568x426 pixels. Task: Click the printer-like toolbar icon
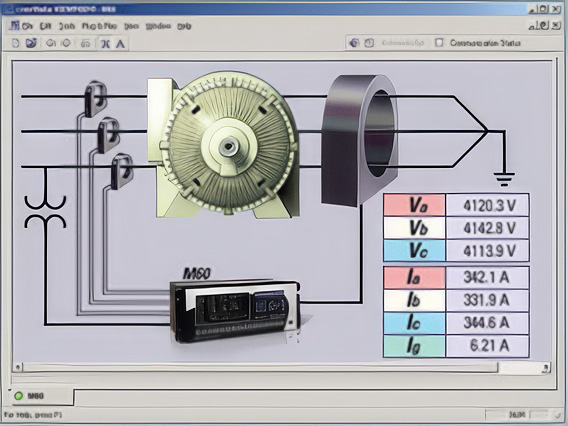85,44
